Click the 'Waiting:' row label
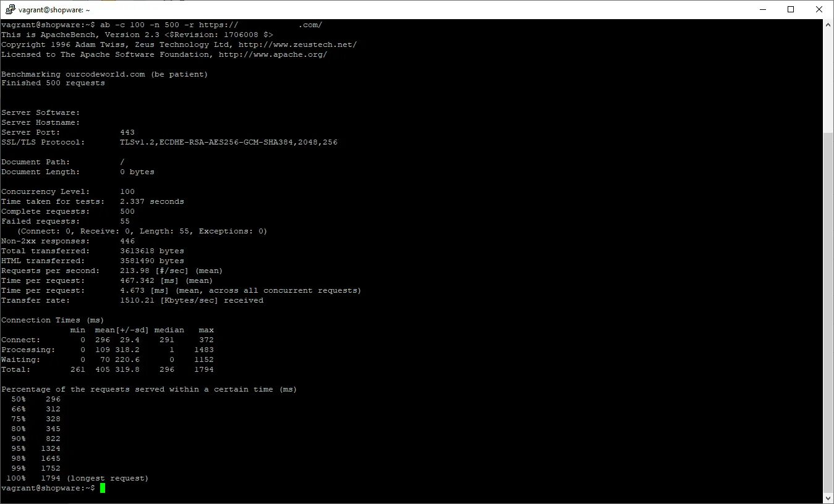Viewport: 834px width, 504px height. 21,359
